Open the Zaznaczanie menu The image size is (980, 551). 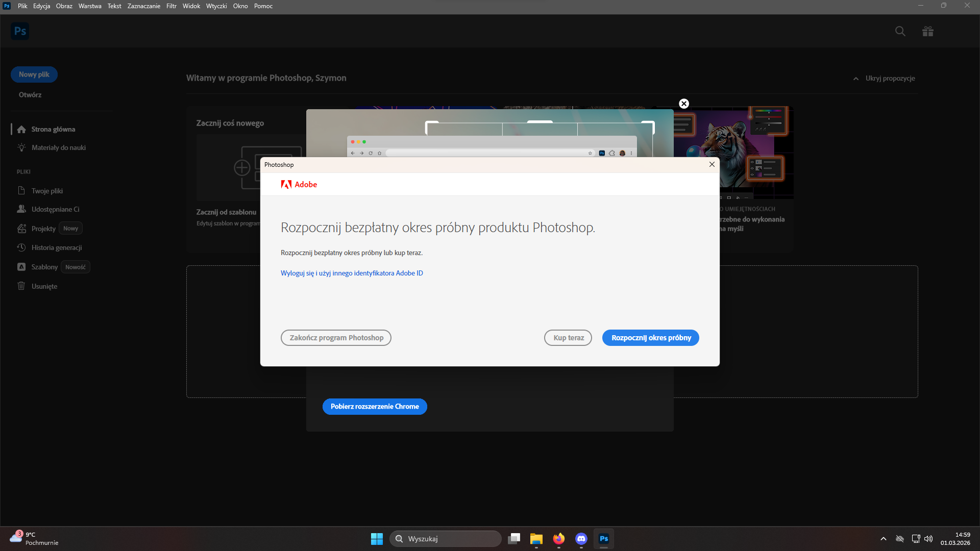(144, 6)
